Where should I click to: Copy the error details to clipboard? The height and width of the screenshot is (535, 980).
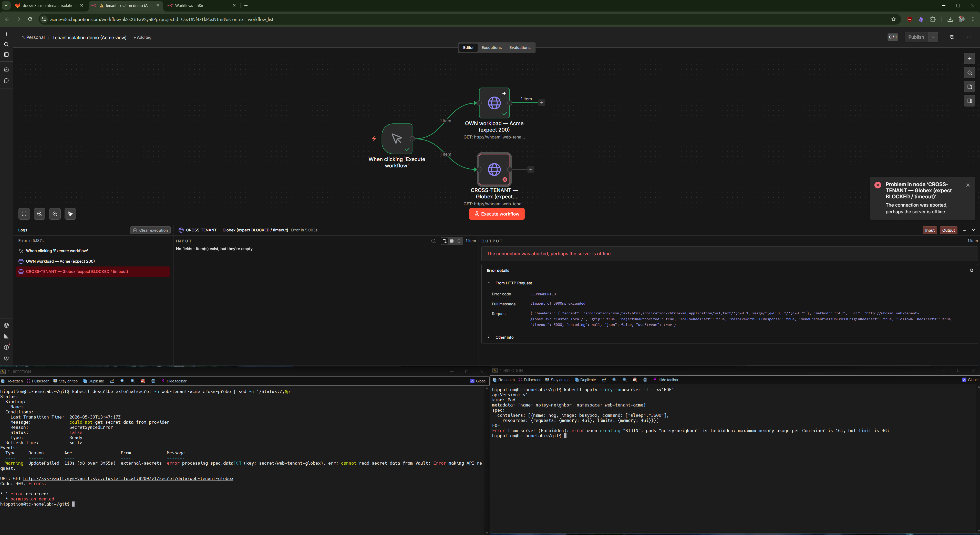point(971,271)
